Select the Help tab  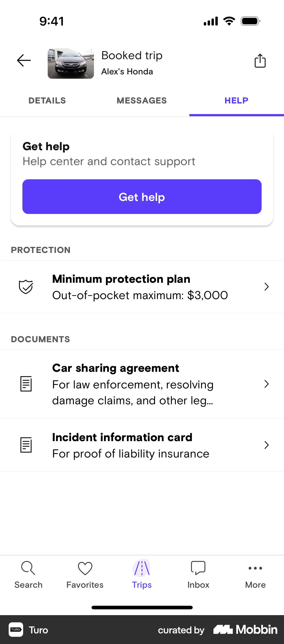coord(237,101)
